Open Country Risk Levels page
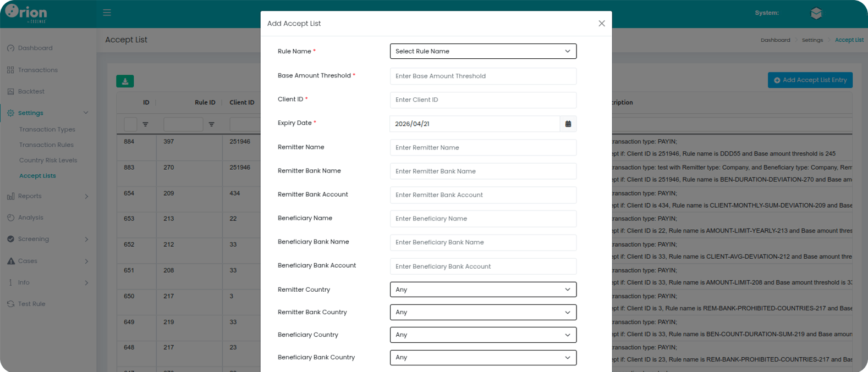Viewport: 868px width, 372px height. point(48,160)
